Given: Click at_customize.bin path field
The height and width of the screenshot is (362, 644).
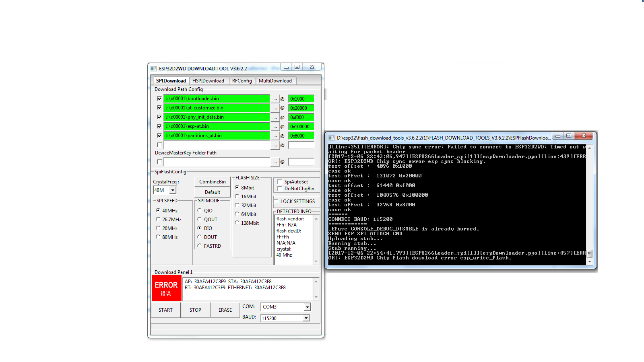Looking at the screenshot, I should [217, 108].
